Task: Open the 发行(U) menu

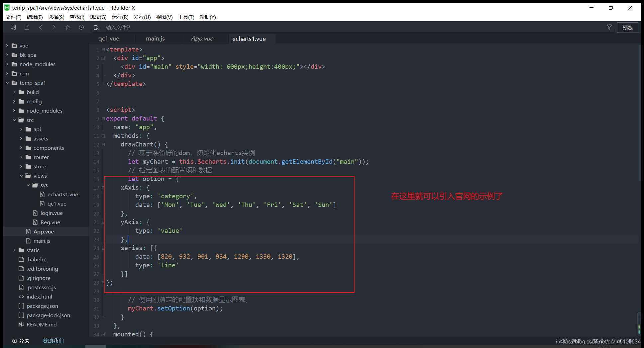Action: (x=142, y=17)
